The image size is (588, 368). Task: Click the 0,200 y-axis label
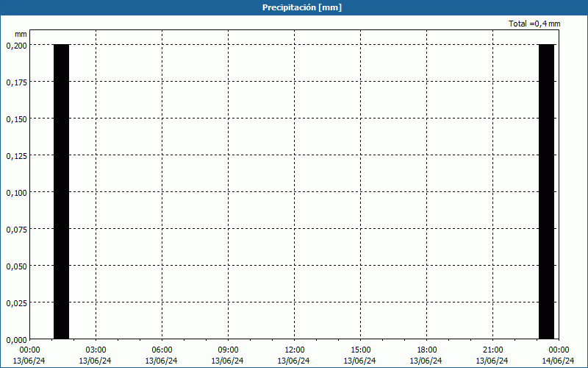[x=16, y=46]
